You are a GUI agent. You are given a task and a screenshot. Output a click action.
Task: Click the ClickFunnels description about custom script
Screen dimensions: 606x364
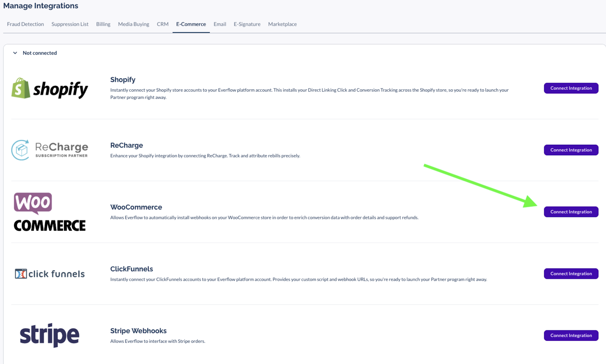(x=298, y=280)
